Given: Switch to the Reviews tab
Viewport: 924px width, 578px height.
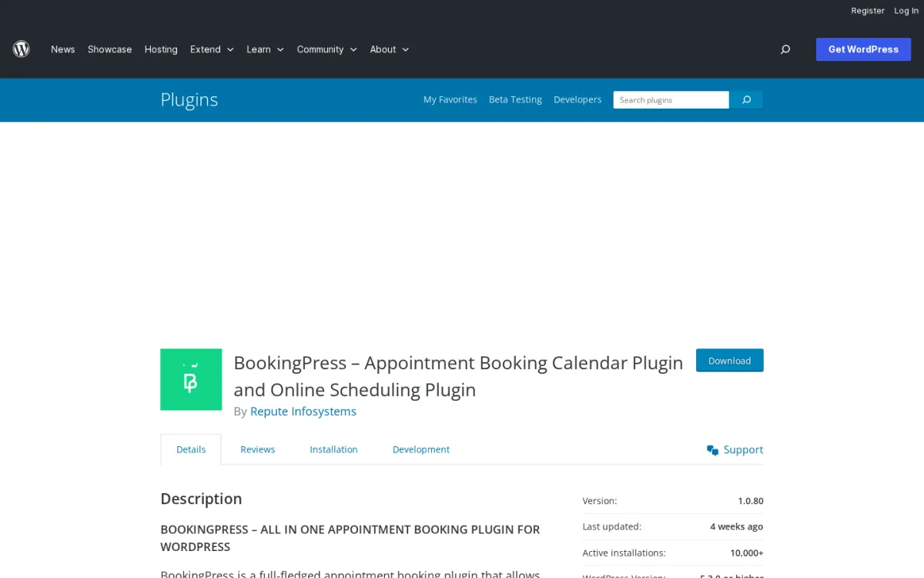Looking at the screenshot, I should point(258,449).
